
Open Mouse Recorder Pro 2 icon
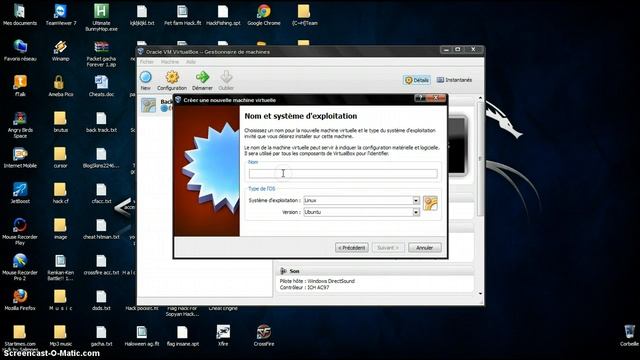(20, 267)
